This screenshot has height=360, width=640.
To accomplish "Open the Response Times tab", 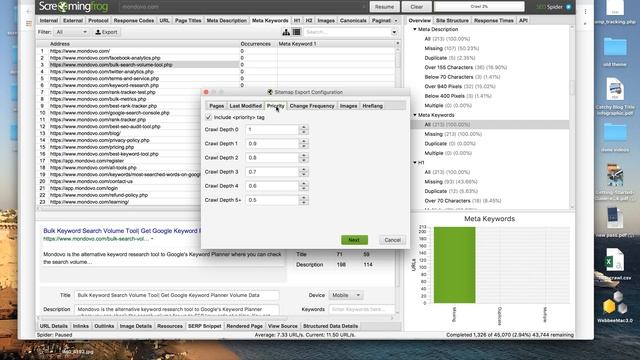I will click(x=493, y=20).
